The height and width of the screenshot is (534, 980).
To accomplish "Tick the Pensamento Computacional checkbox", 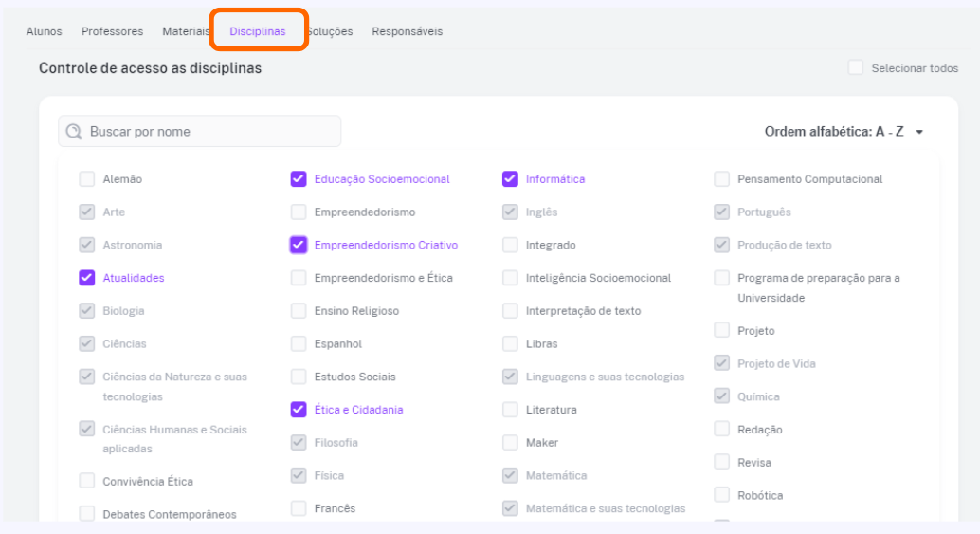I will click(x=722, y=179).
